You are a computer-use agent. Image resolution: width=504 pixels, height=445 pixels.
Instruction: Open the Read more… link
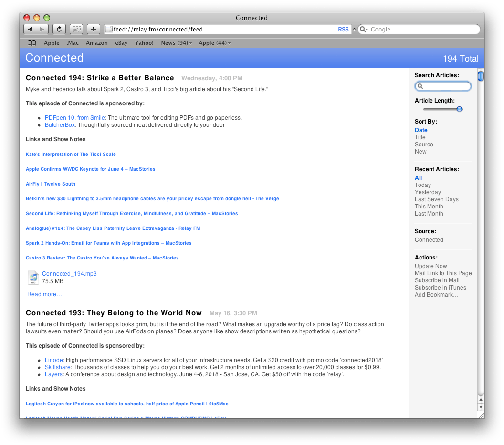(x=45, y=294)
